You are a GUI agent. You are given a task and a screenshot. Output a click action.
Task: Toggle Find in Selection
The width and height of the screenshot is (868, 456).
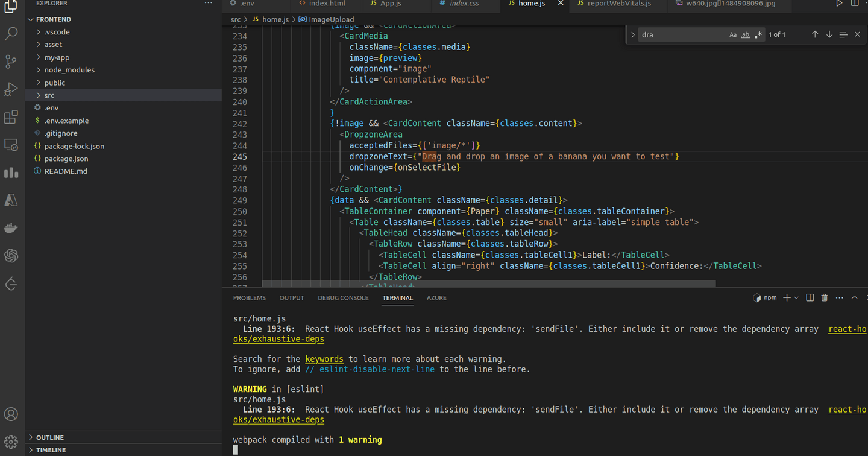coord(843,35)
